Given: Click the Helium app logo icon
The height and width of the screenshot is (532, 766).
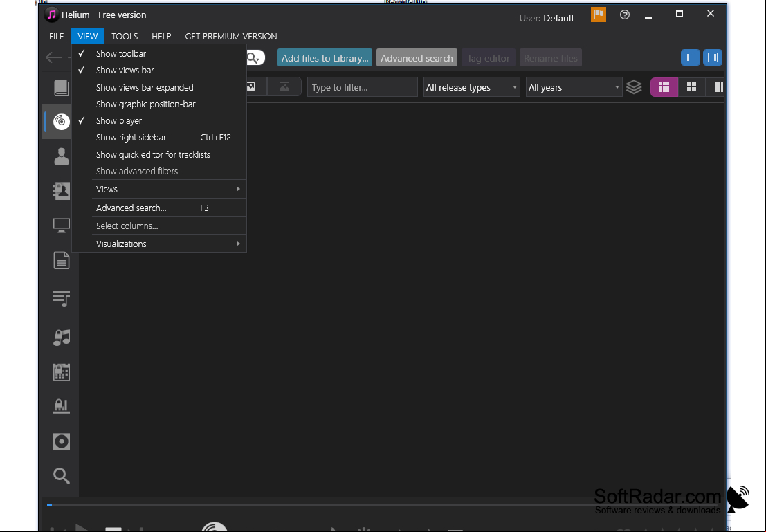Looking at the screenshot, I should pyautogui.click(x=51, y=15).
